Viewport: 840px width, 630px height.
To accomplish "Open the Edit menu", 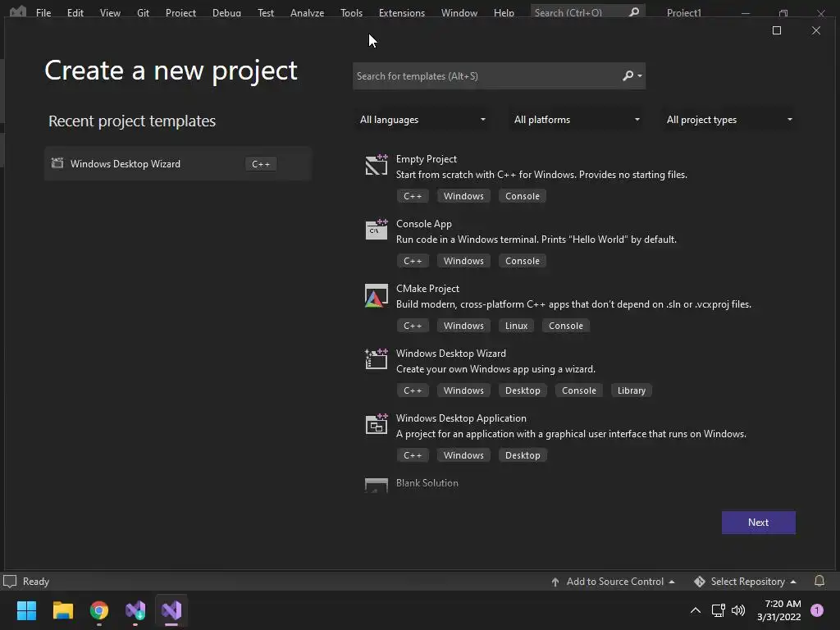I will pyautogui.click(x=75, y=12).
